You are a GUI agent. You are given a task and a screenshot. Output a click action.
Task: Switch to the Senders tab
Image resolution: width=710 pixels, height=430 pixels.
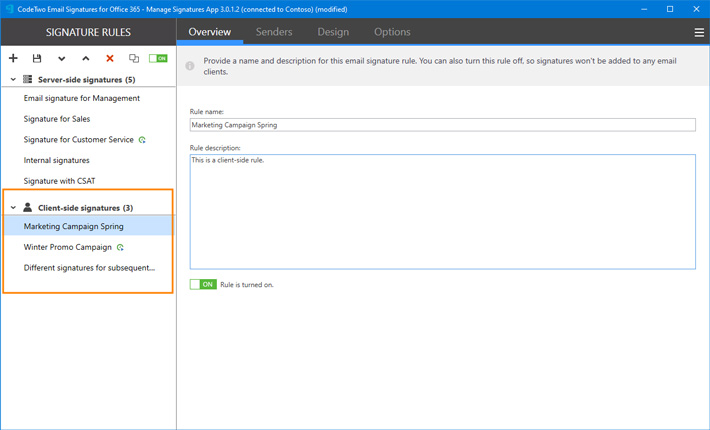coord(274,32)
